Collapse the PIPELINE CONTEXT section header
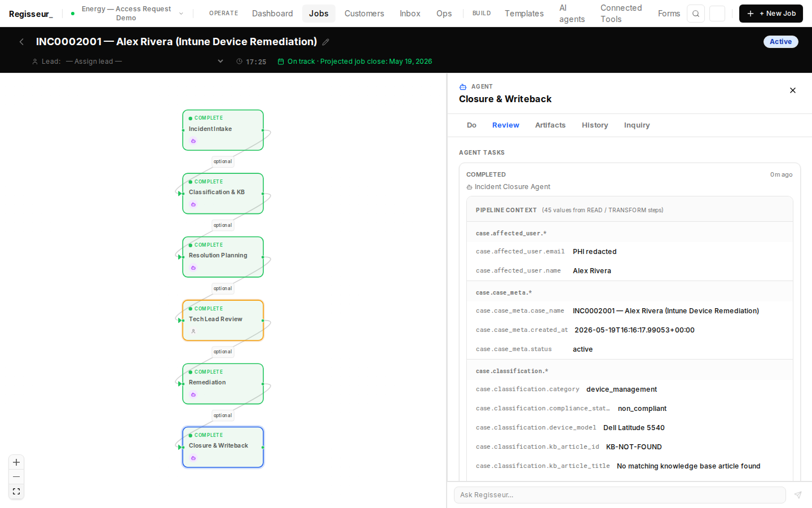The image size is (812, 508). [x=630, y=210]
